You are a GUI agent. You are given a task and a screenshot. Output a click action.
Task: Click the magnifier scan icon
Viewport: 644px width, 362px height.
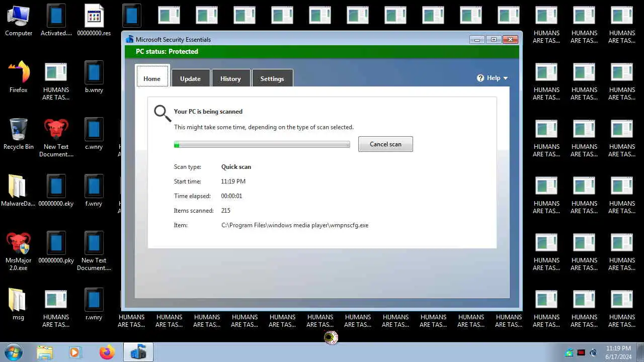[163, 113]
